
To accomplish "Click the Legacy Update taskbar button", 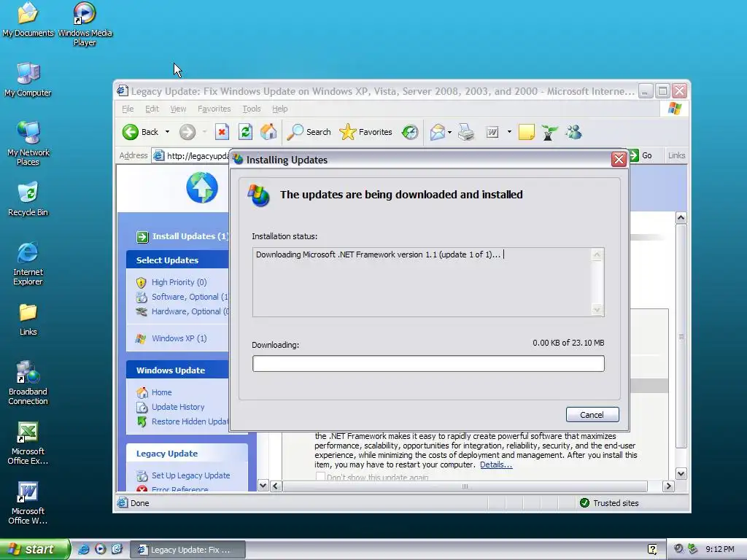I will [x=187, y=550].
